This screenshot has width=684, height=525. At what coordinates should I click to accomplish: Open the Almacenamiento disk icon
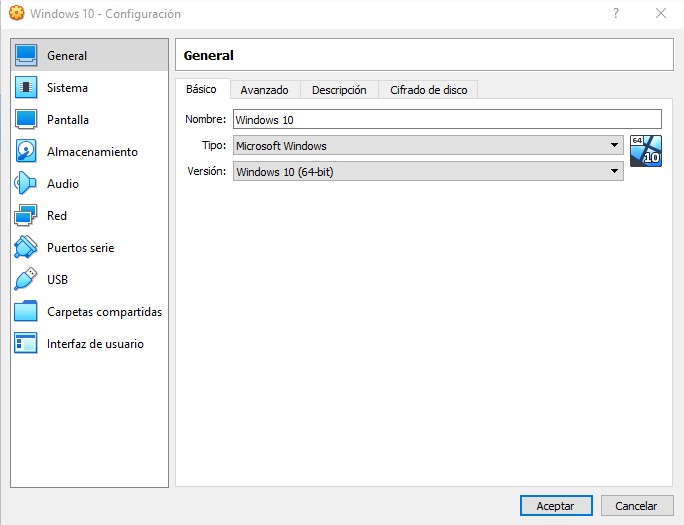(26, 151)
